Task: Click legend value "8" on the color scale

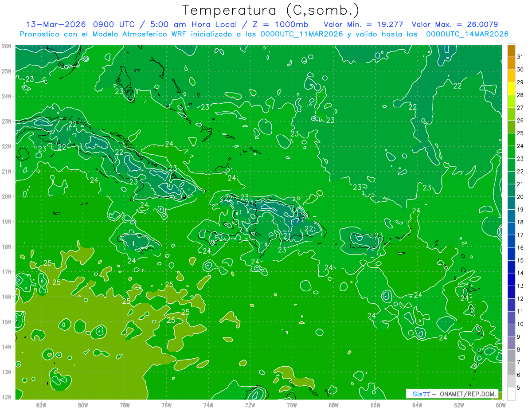Action: [519, 349]
